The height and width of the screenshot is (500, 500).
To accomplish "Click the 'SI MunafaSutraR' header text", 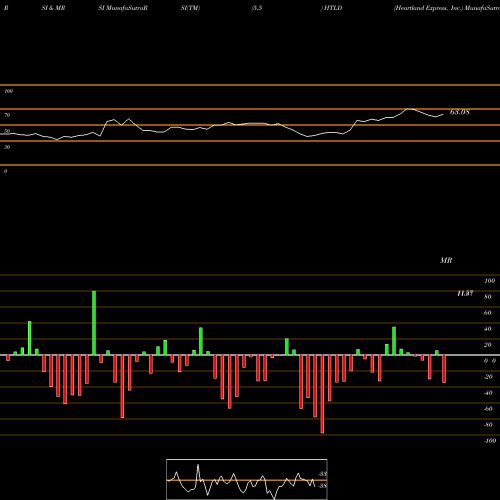I will point(123,8).
